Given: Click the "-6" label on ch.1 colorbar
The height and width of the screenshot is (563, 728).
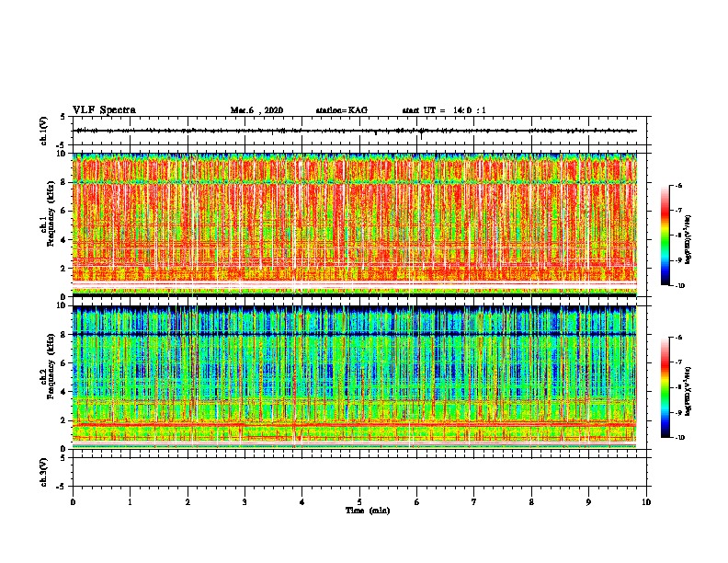Looking at the screenshot, I should [x=677, y=185].
